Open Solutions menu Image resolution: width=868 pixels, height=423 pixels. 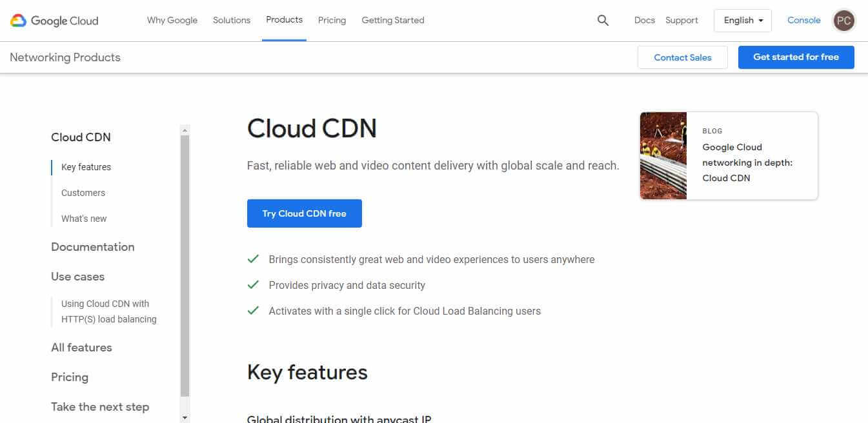coord(232,20)
